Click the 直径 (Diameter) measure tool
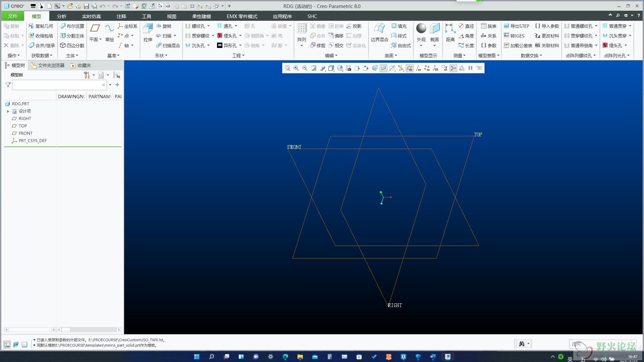The width and height of the screenshot is (644, 362). click(x=466, y=26)
